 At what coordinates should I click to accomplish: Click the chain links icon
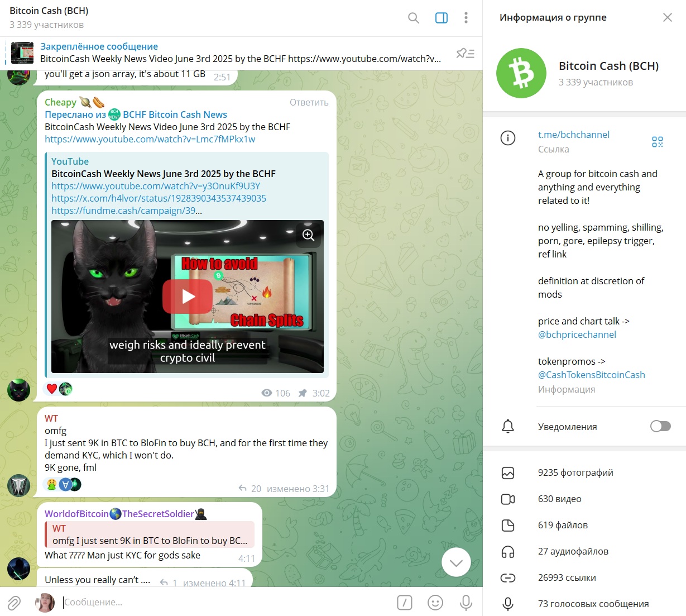tap(508, 578)
